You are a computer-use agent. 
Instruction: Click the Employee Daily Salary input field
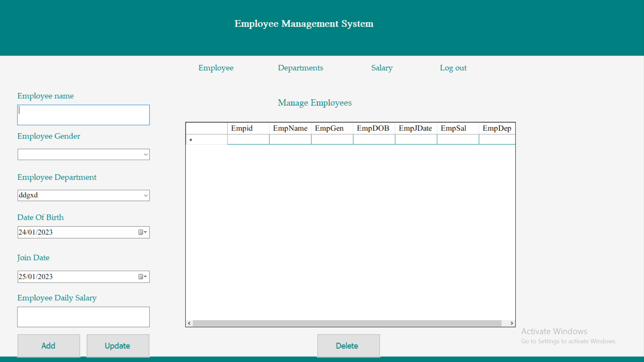[83, 317]
